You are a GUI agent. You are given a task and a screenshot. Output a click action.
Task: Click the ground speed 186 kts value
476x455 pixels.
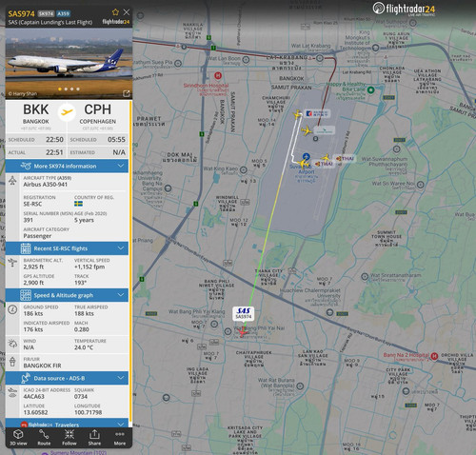point(33,313)
